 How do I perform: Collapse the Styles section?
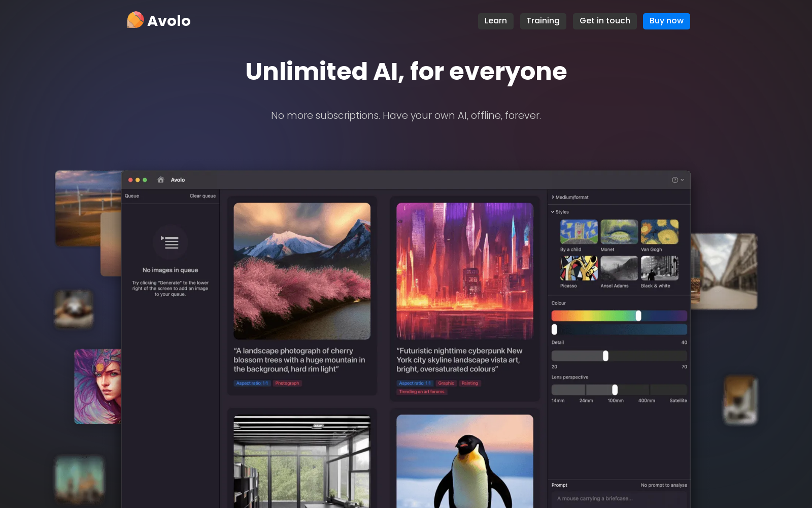[560, 212]
